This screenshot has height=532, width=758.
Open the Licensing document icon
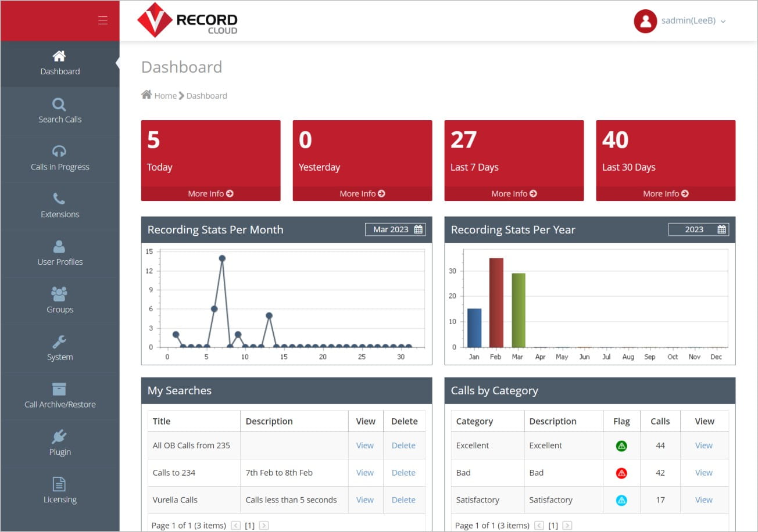[x=59, y=484]
